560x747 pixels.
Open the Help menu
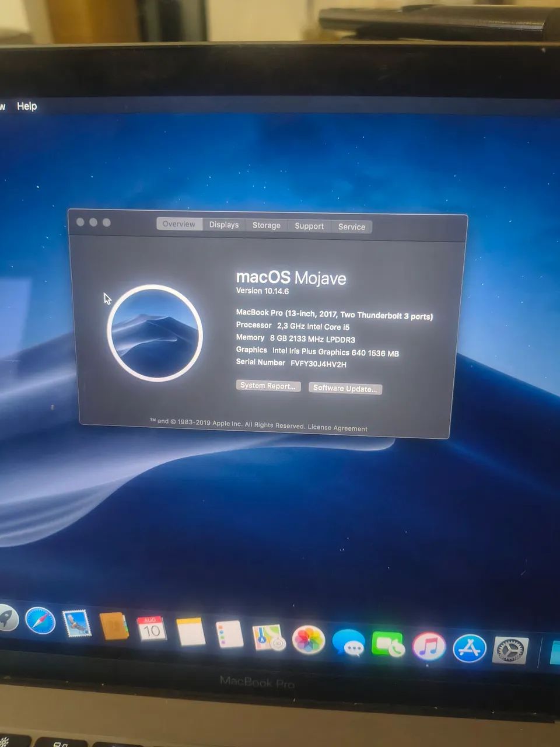click(x=27, y=106)
